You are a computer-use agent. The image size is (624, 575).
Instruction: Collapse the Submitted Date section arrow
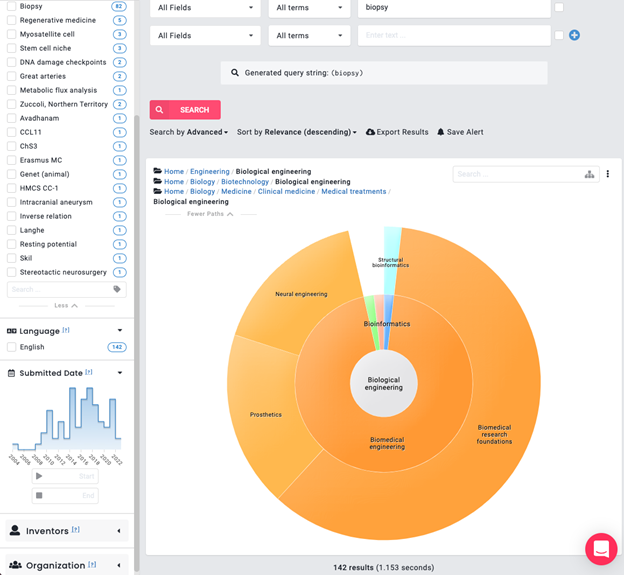click(120, 373)
